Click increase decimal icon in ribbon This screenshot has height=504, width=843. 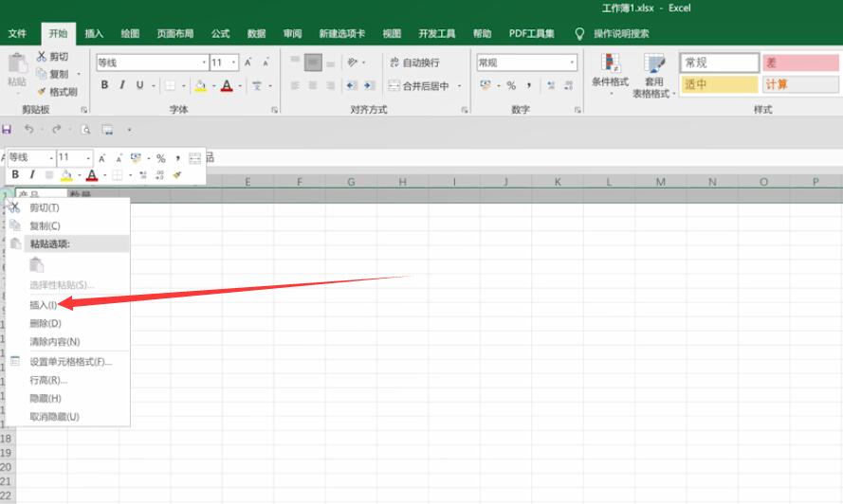pyautogui.click(x=551, y=85)
